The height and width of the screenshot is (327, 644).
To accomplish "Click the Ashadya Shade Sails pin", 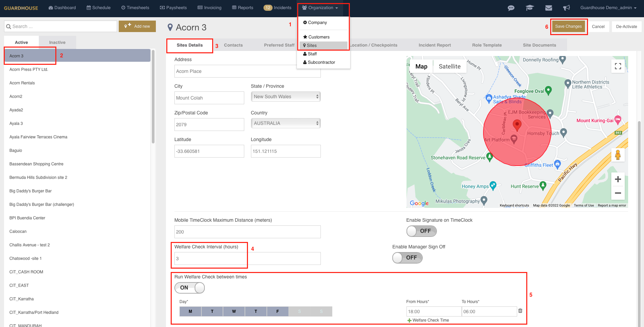I will pyautogui.click(x=489, y=99).
